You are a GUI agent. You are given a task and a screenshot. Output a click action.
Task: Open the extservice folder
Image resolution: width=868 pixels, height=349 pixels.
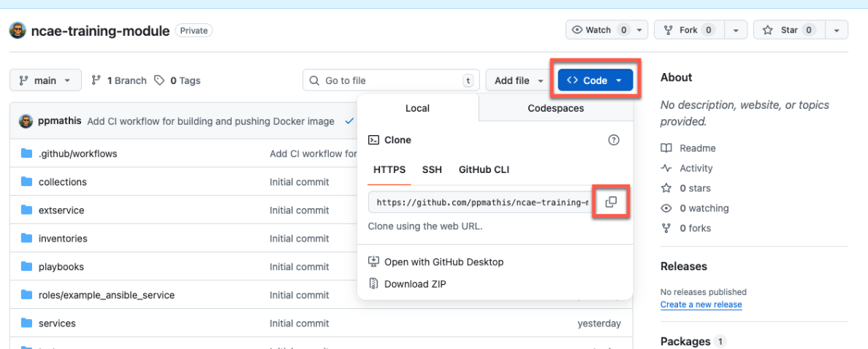[x=61, y=210]
